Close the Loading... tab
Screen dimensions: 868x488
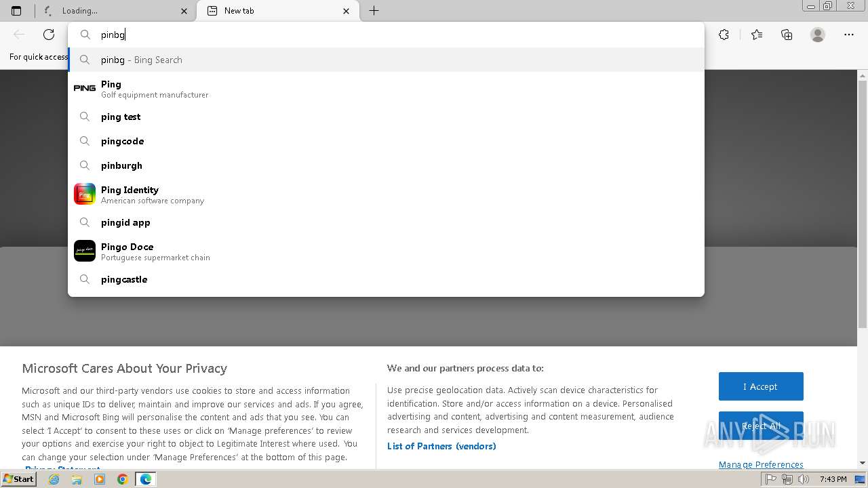coord(184,11)
